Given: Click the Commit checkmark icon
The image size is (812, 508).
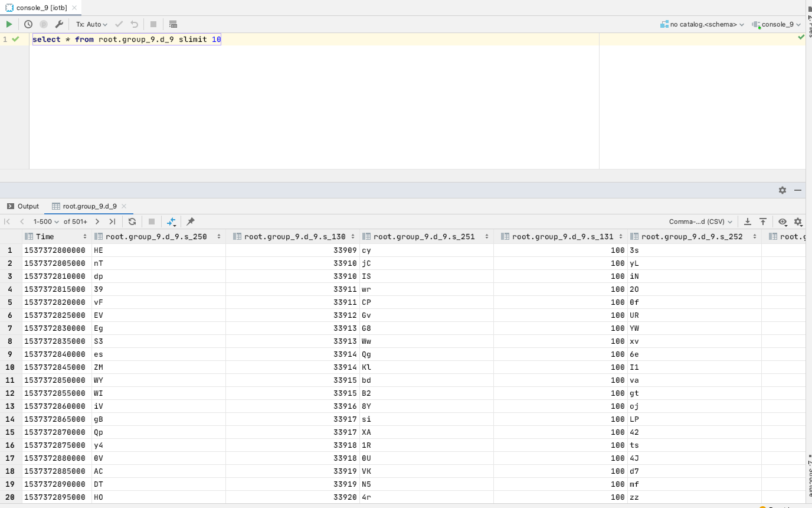Looking at the screenshot, I should click(x=119, y=24).
